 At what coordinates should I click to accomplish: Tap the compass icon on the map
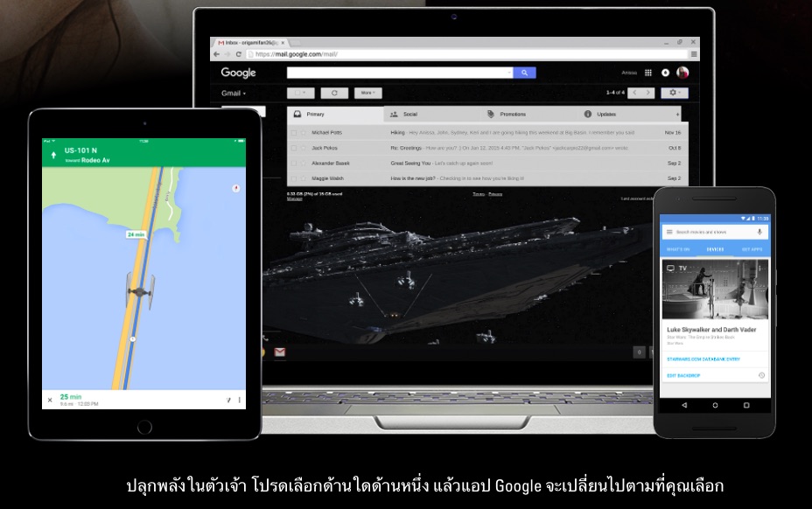coord(235,188)
